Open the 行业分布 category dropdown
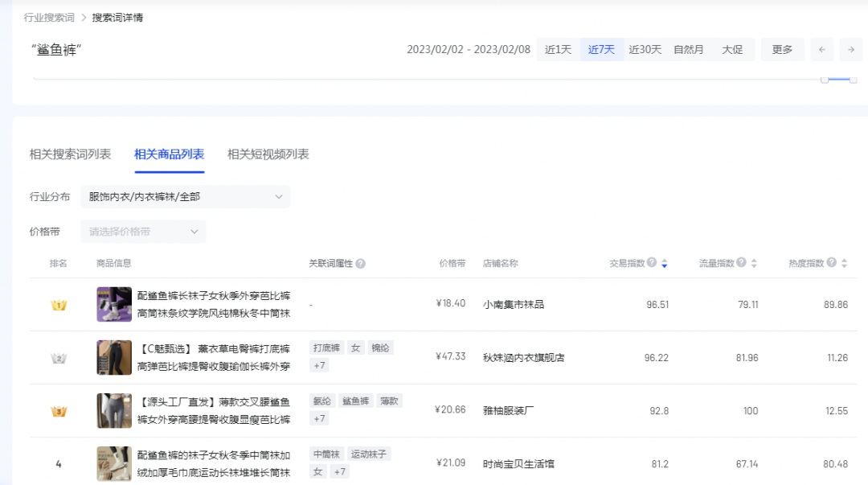868x485 pixels. pyautogui.click(x=185, y=196)
